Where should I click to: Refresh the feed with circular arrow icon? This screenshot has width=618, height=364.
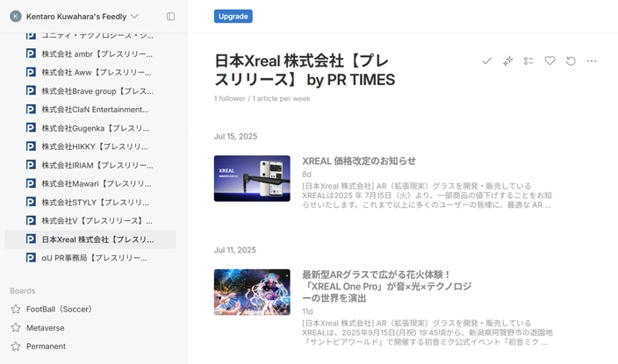571,61
